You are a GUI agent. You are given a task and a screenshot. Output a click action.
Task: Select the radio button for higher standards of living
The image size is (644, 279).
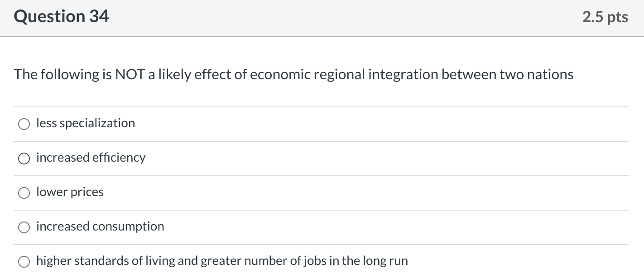(x=24, y=261)
